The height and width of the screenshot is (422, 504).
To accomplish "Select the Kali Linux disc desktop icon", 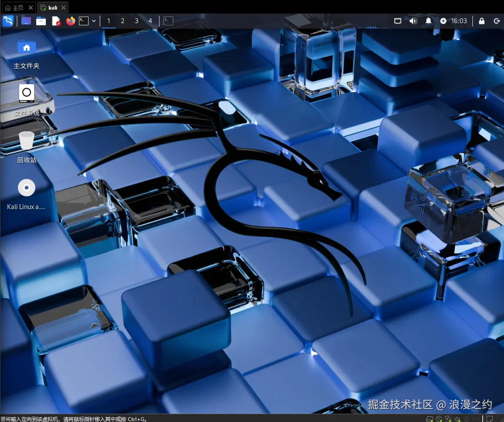I will tap(26, 195).
